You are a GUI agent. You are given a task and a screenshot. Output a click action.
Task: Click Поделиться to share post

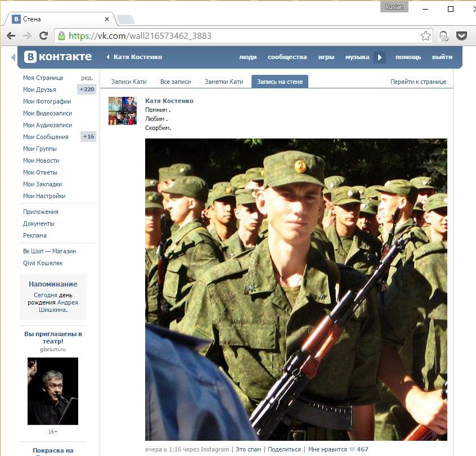coord(284,449)
